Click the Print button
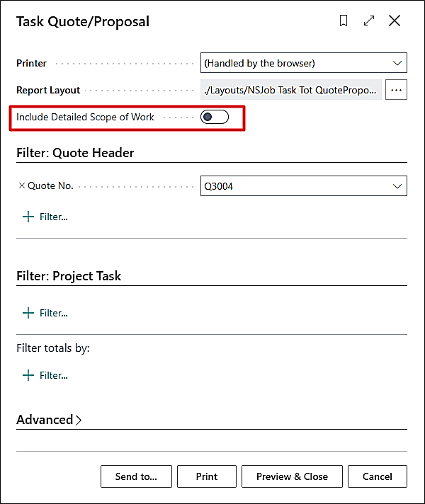425x504 pixels. (x=207, y=476)
